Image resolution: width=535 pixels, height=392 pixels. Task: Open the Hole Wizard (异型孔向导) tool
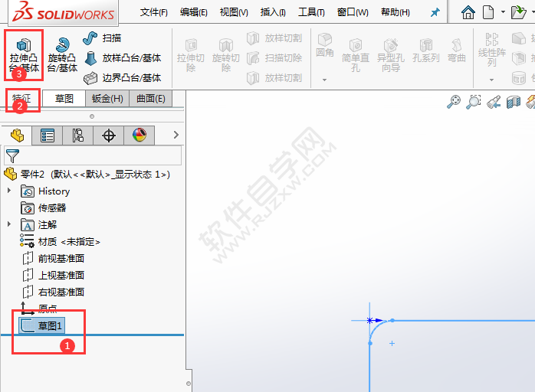391,56
